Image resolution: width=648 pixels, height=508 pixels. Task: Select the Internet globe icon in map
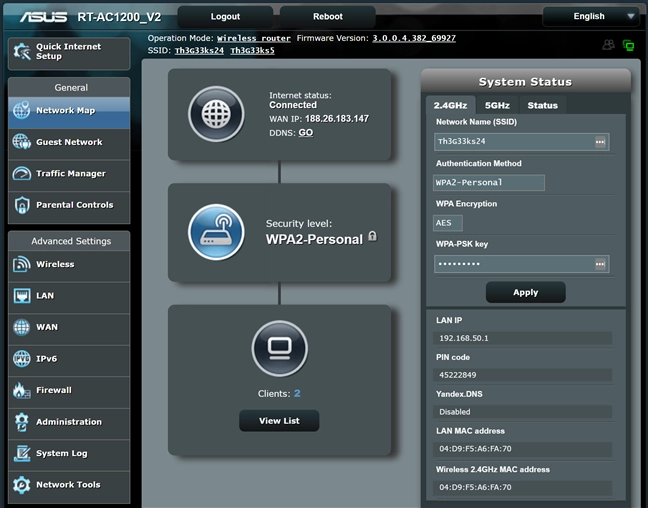click(216, 114)
